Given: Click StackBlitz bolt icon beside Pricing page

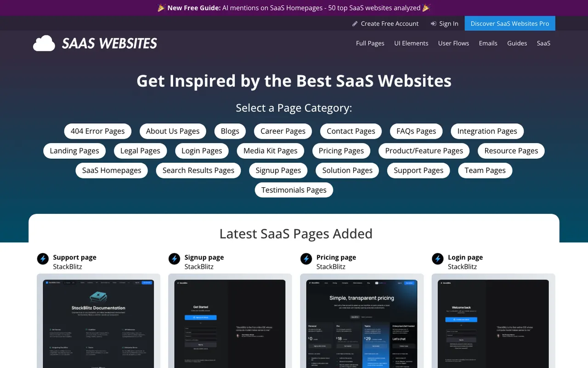Looking at the screenshot, I should click(306, 259).
